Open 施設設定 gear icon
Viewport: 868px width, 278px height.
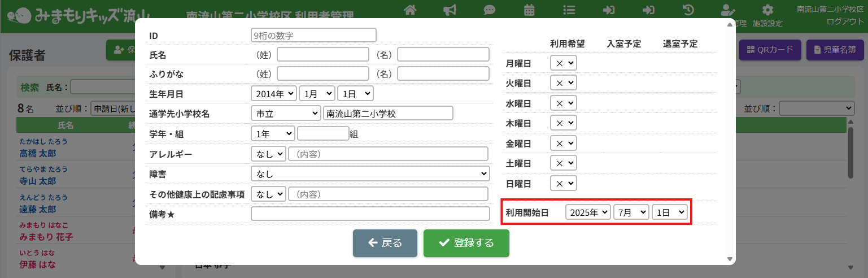[x=767, y=10]
